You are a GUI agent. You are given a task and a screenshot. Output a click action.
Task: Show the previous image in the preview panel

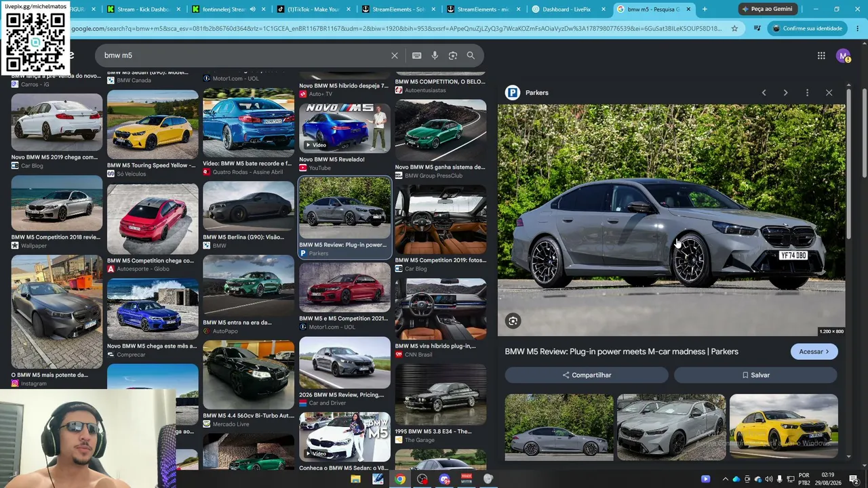[764, 93]
